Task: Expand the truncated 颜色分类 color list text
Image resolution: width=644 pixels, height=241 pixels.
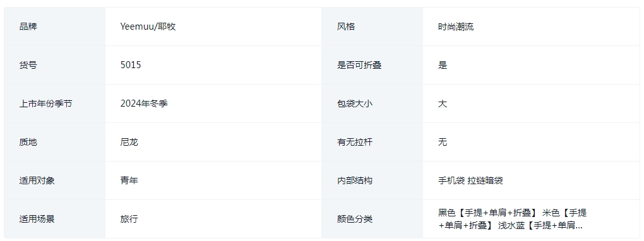Action: click(513, 219)
